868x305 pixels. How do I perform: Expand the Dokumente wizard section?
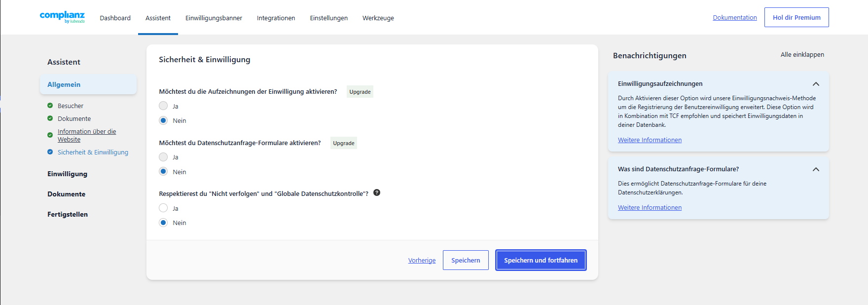(67, 194)
